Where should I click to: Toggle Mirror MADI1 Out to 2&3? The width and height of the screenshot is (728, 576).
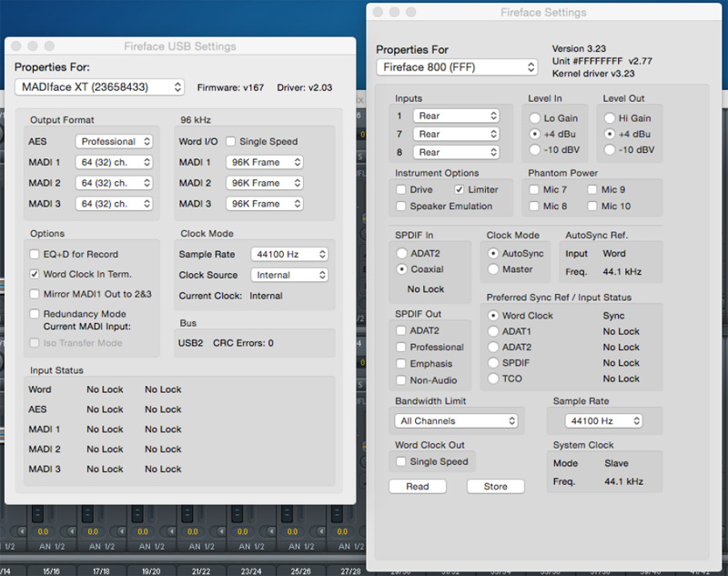click(35, 294)
